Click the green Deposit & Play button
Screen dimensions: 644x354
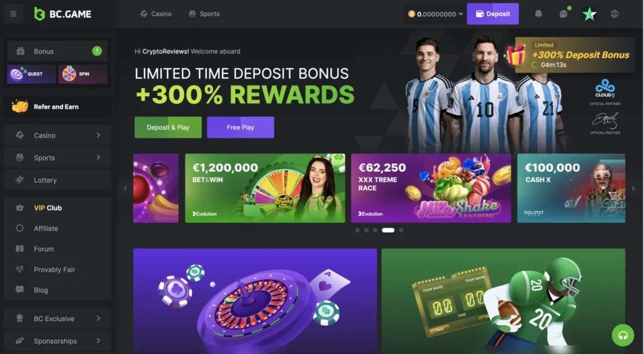click(x=168, y=127)
